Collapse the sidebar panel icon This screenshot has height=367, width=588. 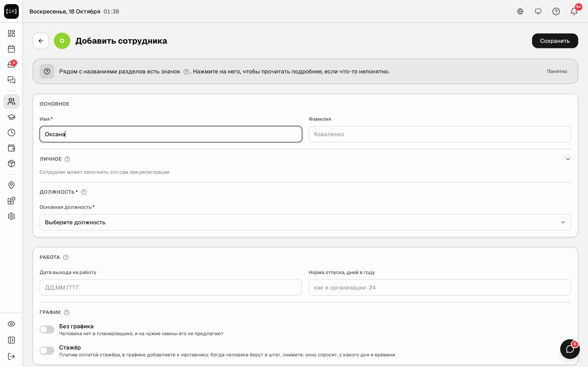click(x=11, y=340)
